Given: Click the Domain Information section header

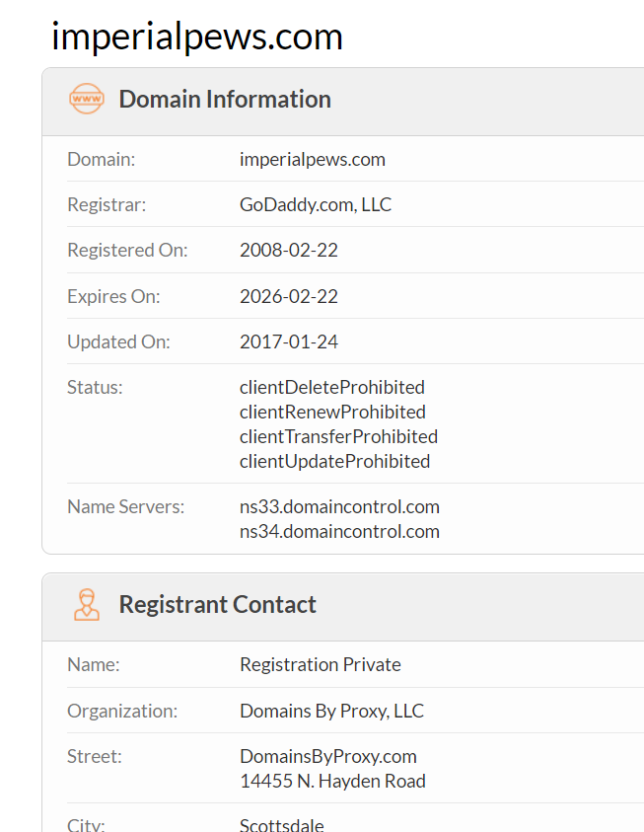Looking at the screenshot, I should (225, 100).
